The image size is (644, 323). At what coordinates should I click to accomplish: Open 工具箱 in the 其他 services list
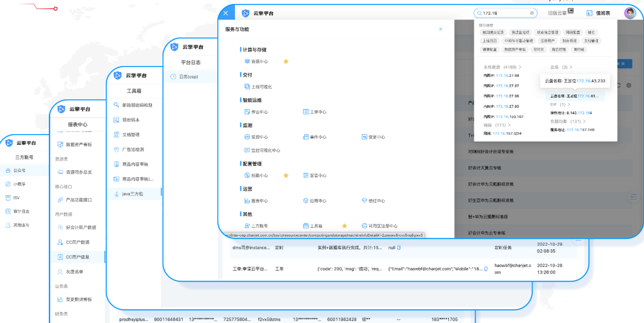pyautogui.click(x=313, y=226)
